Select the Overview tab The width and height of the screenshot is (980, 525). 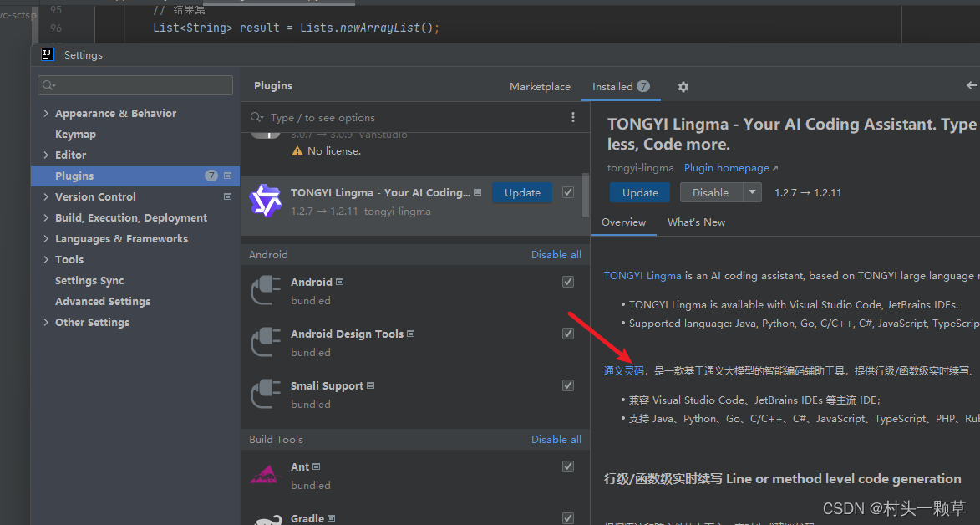(624, 222)
